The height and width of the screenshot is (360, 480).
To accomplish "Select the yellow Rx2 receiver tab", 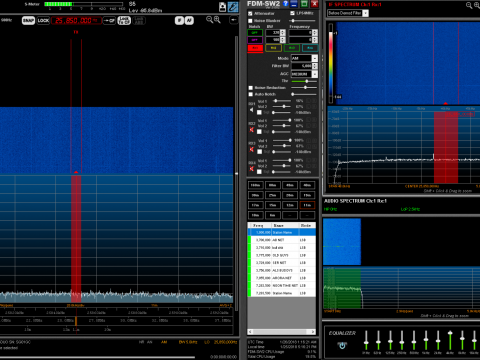I will [x=273, y=48].
